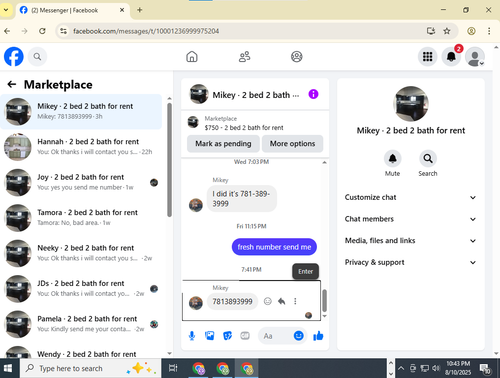500x378 pixels.
Task: Open more options for 7813893999 message
Action: 295,301
